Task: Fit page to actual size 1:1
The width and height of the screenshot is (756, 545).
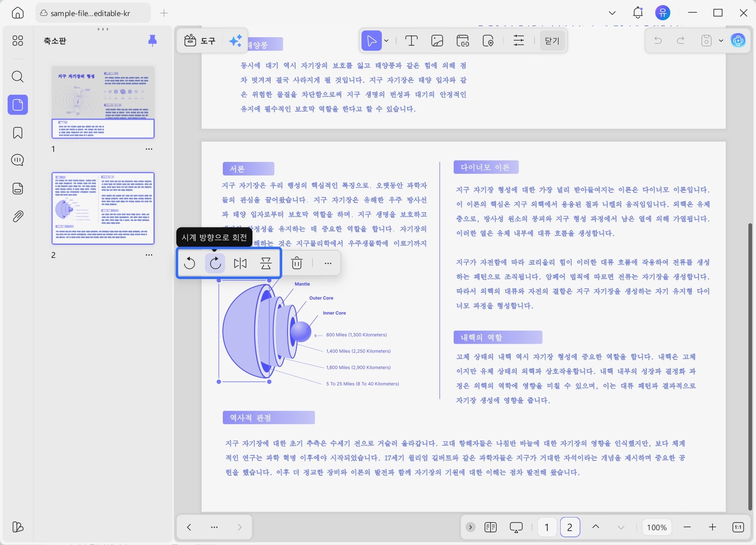Action: click(x=738, y=527)
